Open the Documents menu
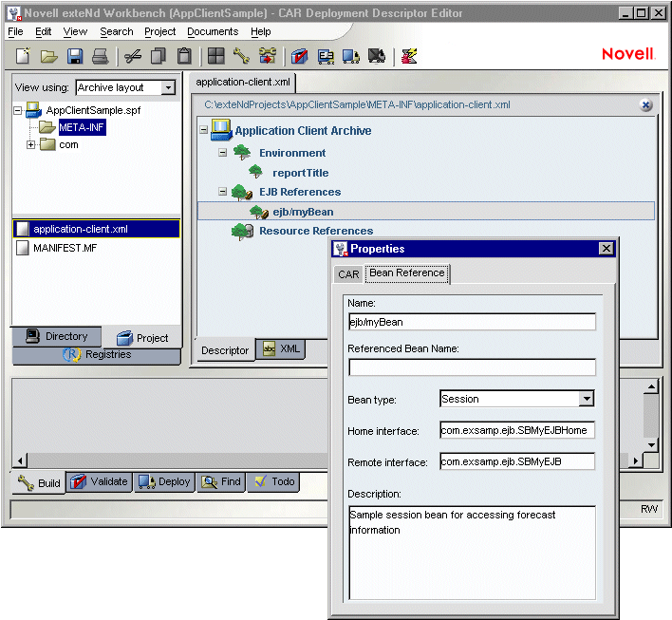The image size is (672, 620). (x=213, y=31)
